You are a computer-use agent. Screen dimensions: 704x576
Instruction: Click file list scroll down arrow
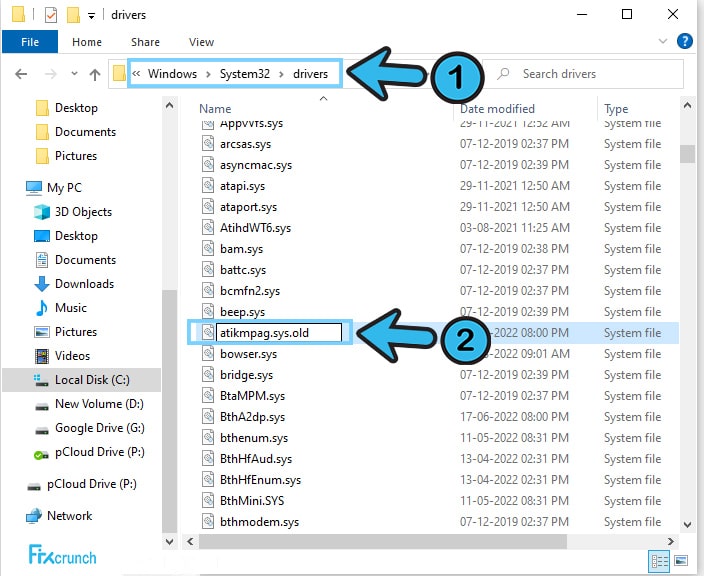687,524
